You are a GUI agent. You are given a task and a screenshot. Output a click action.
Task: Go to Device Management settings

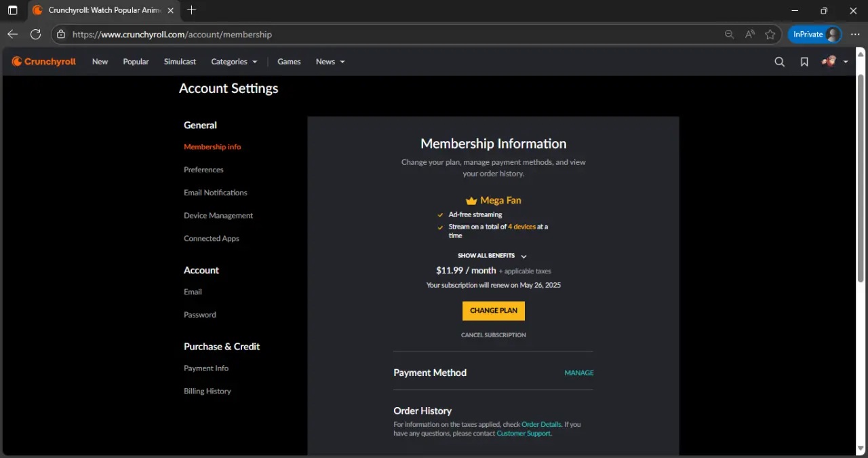[x=218, y=216]
